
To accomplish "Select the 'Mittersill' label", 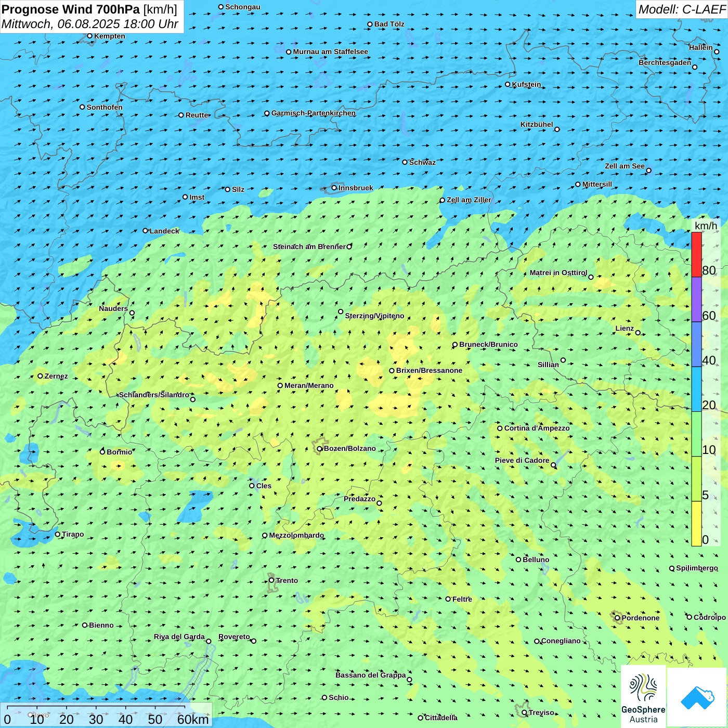I will point(597,184).
